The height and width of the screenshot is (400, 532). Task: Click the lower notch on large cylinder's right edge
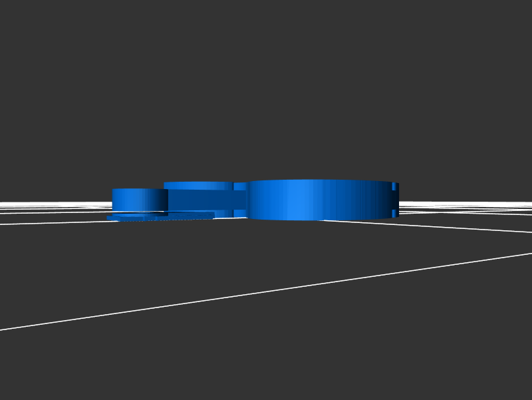[395, 213]
